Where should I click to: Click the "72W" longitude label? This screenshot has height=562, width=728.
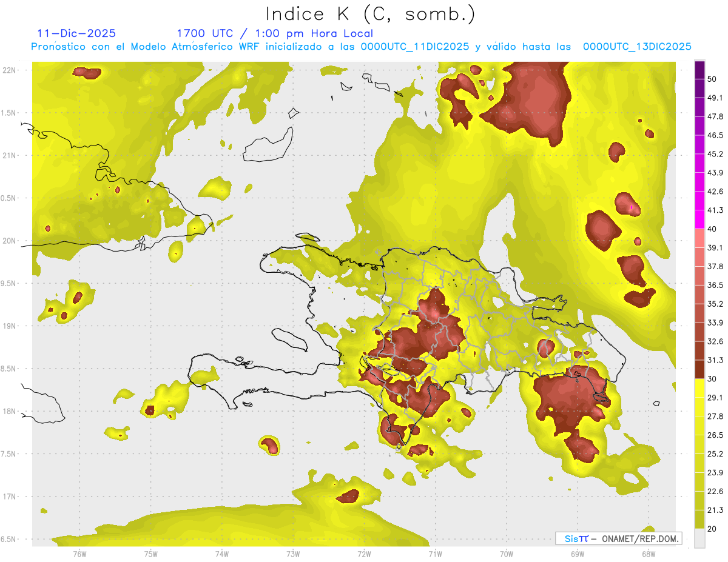364,554
